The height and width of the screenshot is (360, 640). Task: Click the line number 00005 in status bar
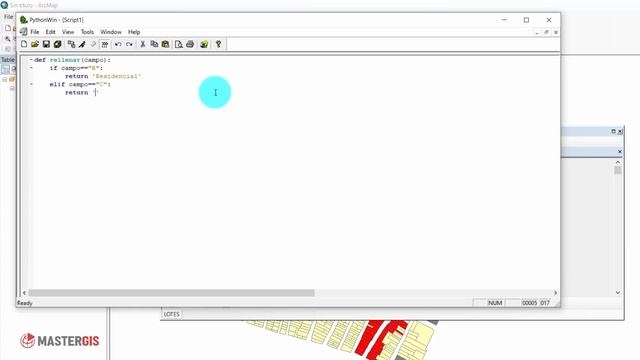pos(529,303)
